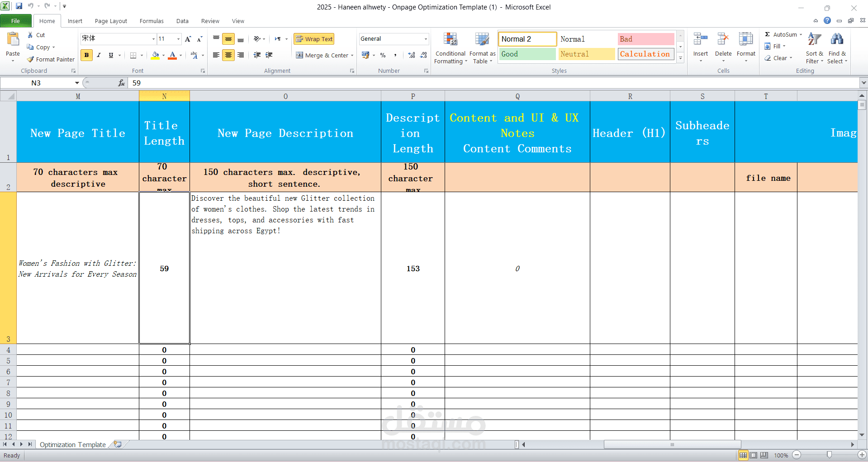Click the Format Painter tool

50,59
